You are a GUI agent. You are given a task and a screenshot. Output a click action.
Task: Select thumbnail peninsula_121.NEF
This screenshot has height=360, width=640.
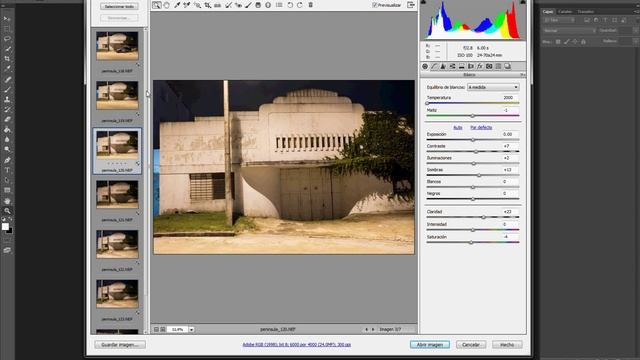(x=117, y=194)
